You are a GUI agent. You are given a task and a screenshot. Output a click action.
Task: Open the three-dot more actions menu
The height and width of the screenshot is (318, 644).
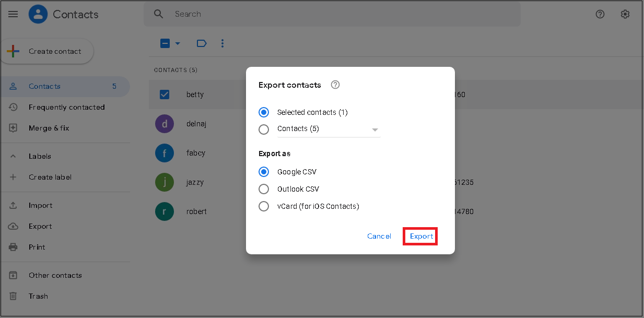click(x=223, y=43)
